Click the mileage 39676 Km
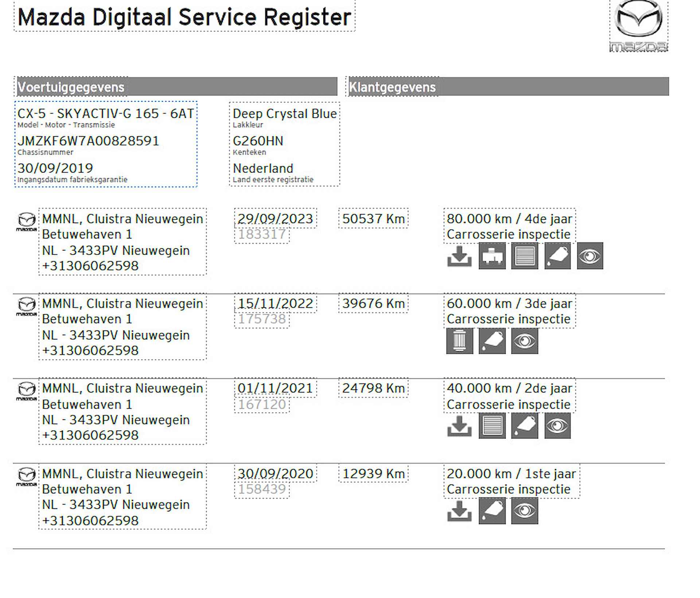700x598 pixels. click(373, 303)
